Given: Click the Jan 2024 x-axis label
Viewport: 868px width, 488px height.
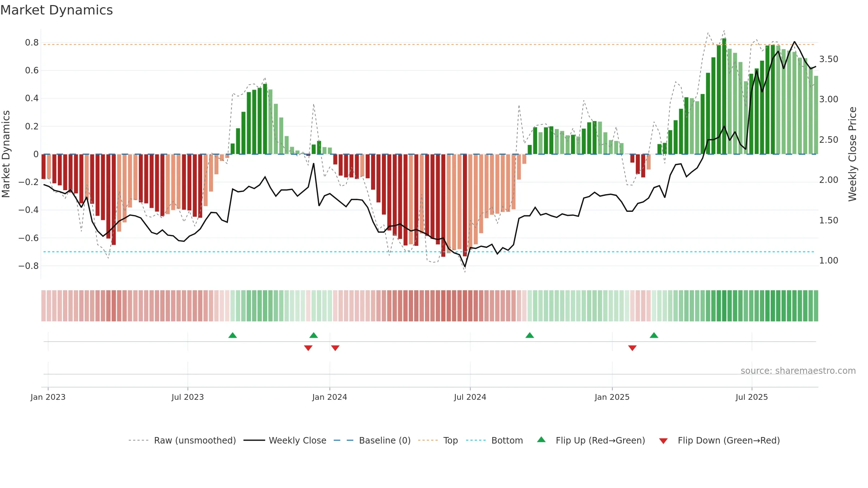Looking at the screenshot, I should pos(329,397).
